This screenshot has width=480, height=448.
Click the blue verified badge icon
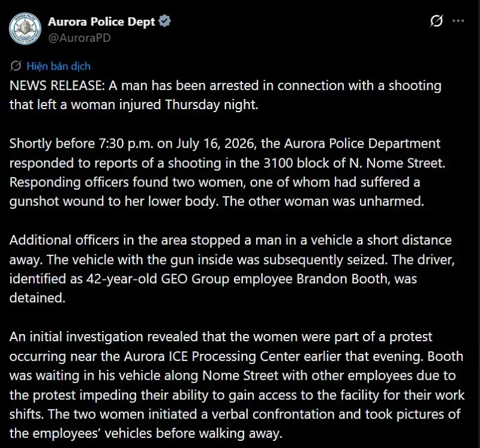click(165, 21)
